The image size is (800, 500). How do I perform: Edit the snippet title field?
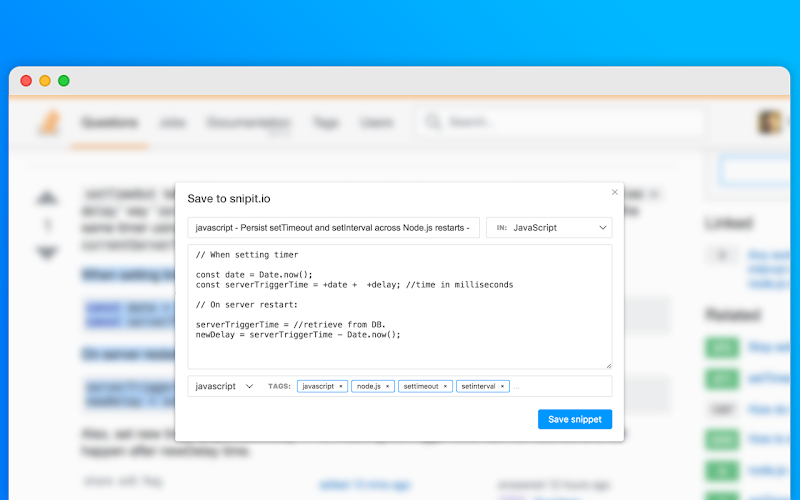click(x=333, y=228)
